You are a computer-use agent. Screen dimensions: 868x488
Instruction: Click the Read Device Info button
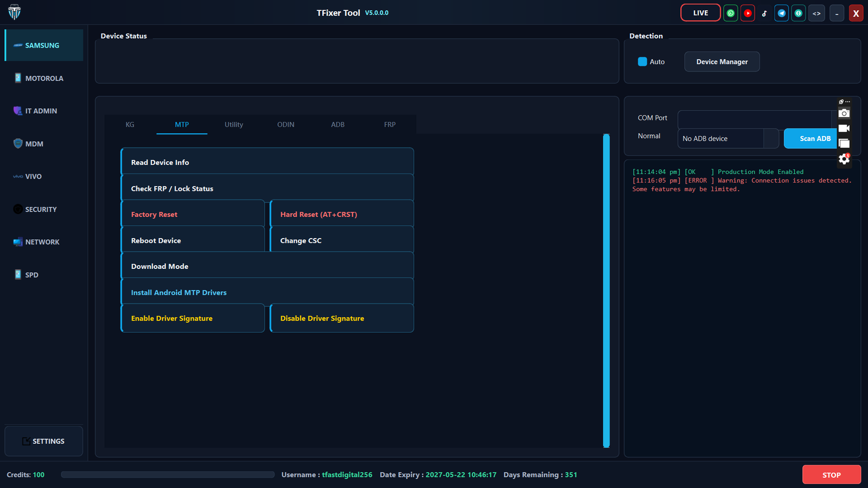(267, 162)
